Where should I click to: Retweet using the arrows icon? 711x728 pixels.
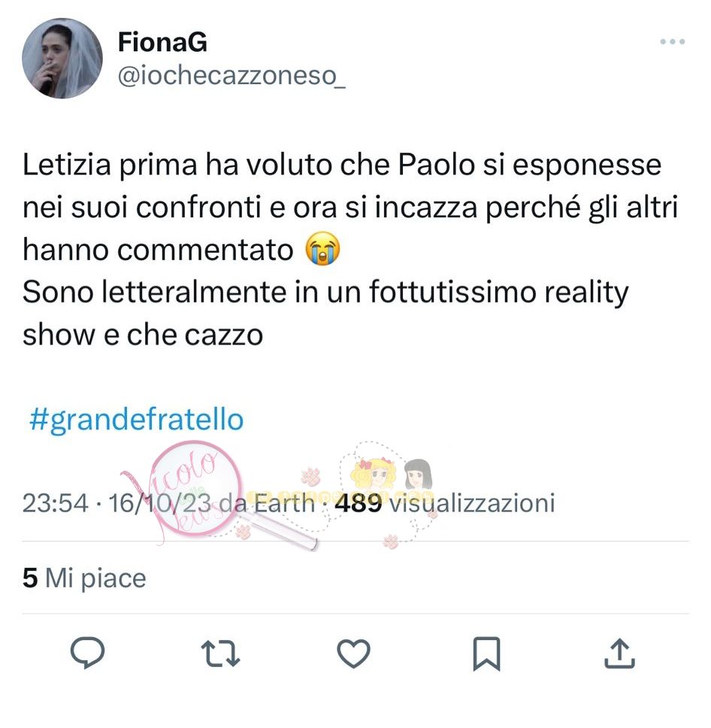[220, 654]
